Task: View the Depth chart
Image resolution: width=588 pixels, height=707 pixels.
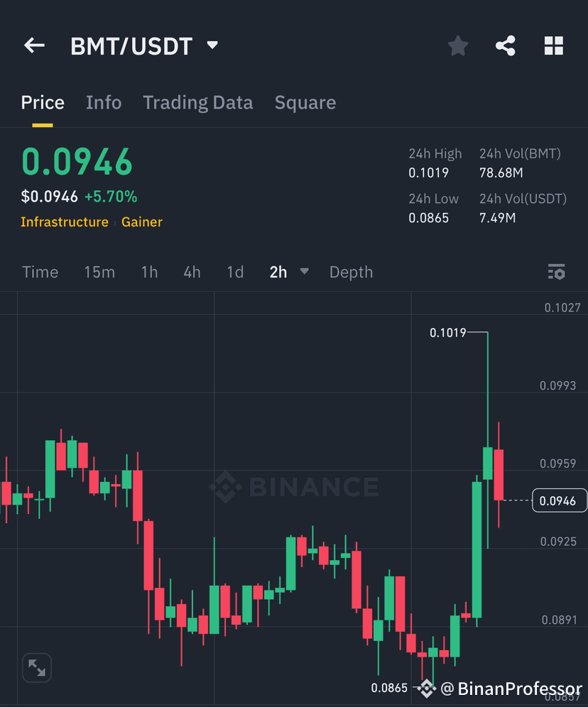Action: click(351, 272)
